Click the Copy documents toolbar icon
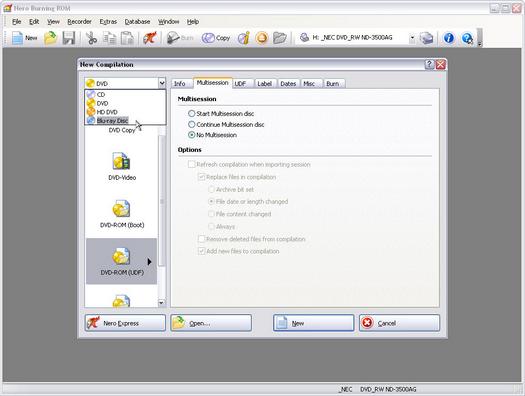 109,38
